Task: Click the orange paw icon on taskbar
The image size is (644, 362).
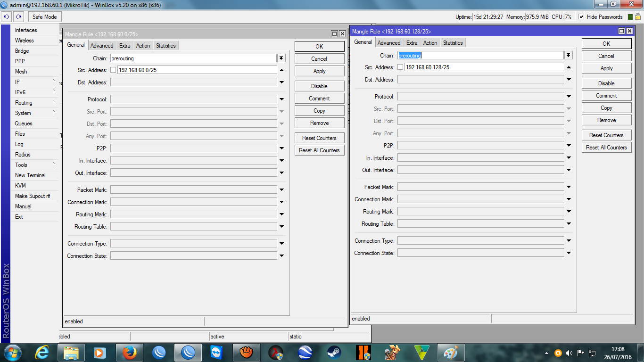Action: [x=246, y=352]
